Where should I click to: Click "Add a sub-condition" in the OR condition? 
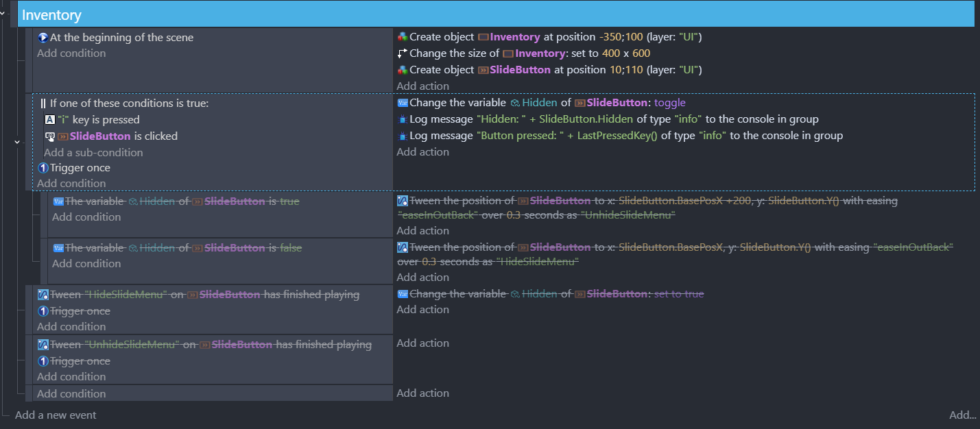(x=93, y=153)
